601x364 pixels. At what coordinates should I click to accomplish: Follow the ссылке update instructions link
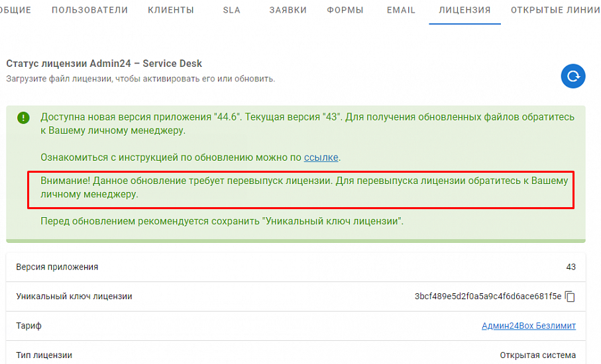(321, 158)
